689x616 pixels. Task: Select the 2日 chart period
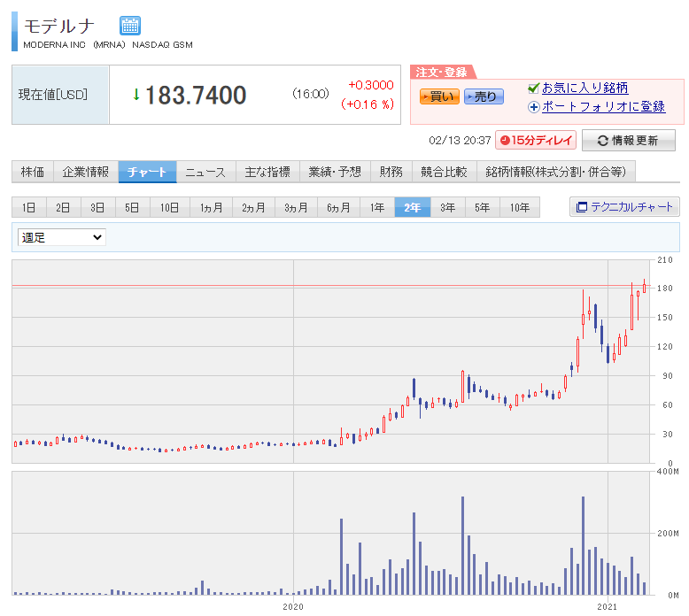63,207
